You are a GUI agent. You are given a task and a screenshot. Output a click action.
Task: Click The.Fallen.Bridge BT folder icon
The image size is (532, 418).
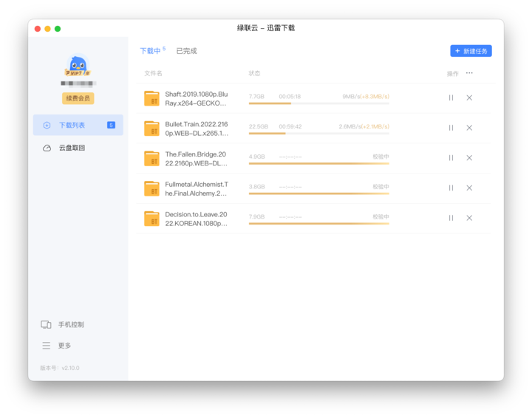pos(151,158)
